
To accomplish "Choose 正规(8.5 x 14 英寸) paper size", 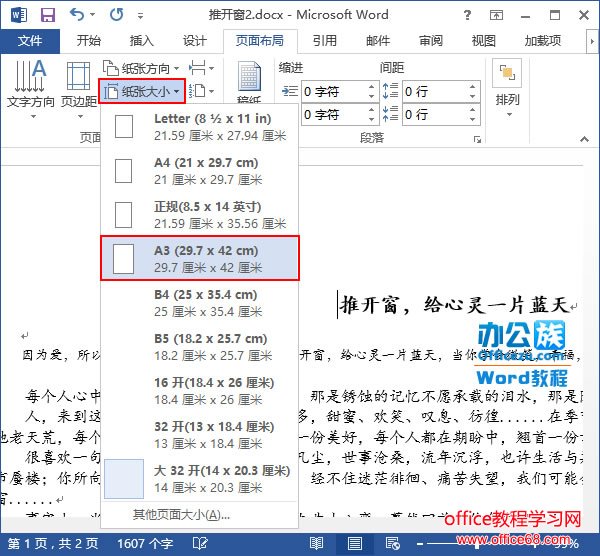I will 199,215.
